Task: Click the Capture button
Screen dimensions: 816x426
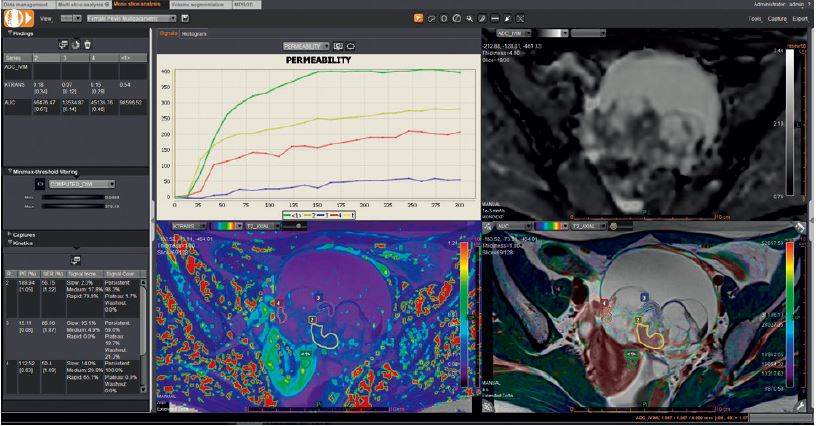Action: pyautogui.click(x=776, y=19)
